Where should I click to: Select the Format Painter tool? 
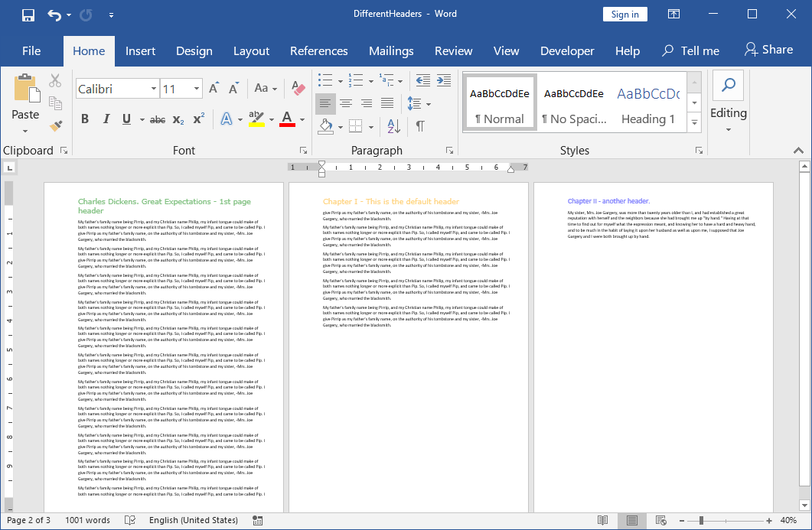[x=54, y=127]
